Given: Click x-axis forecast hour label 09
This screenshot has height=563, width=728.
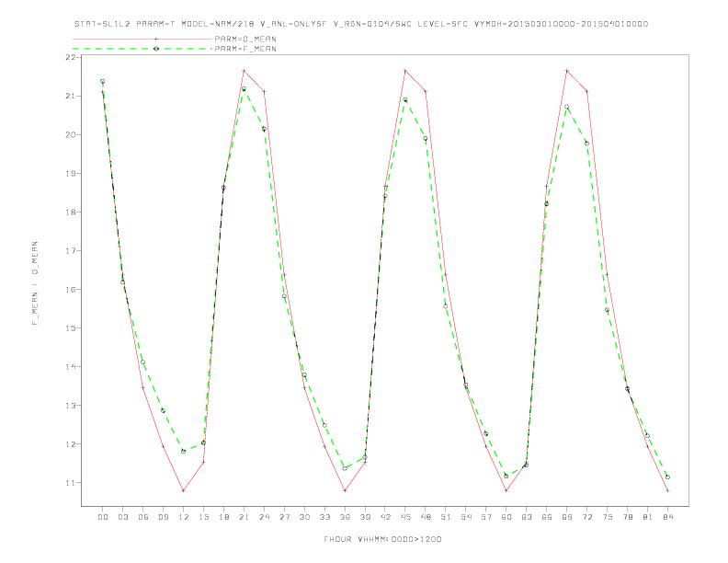Looking at the screenshot, I should click(x=163, y=517).
